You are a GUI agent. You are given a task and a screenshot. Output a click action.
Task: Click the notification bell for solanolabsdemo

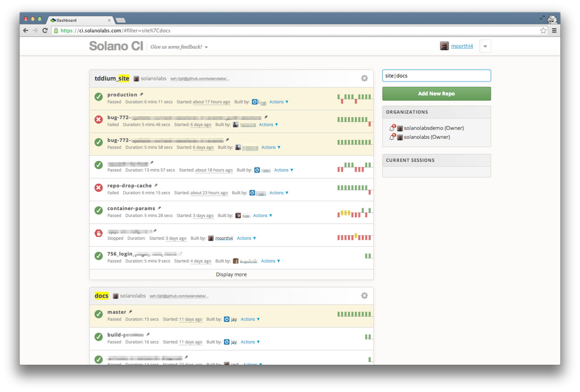(x=392, y=128)
